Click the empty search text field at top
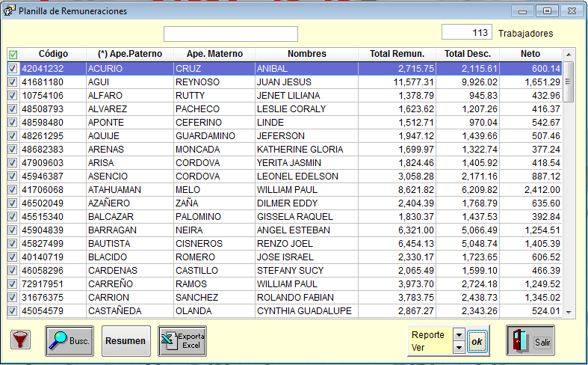This screenshot has height=365, width=588. click(x=231, y=34)
